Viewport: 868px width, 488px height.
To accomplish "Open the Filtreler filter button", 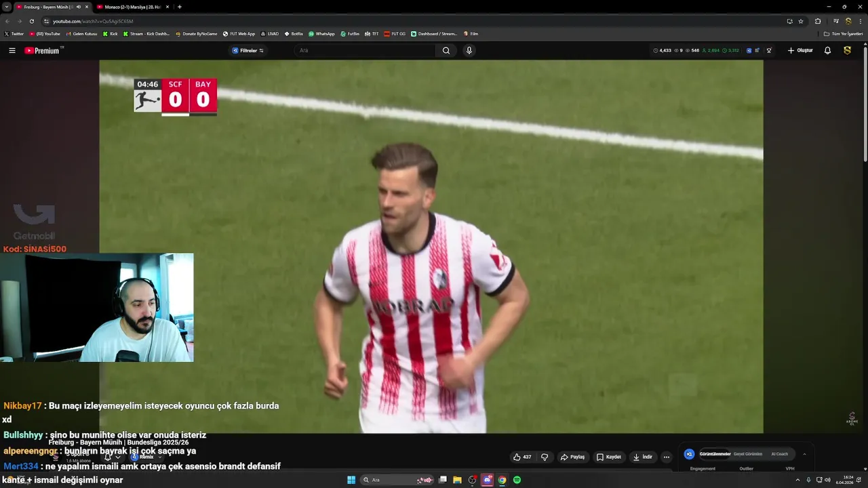I will [248, 51].
